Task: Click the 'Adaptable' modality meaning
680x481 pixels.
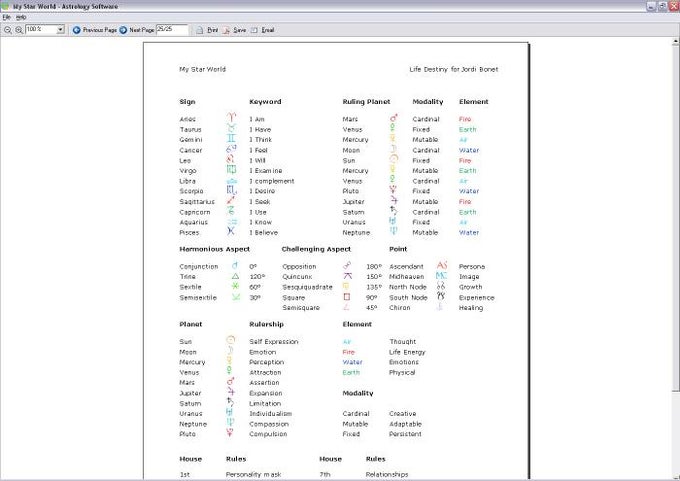Action: click(405, 424)
